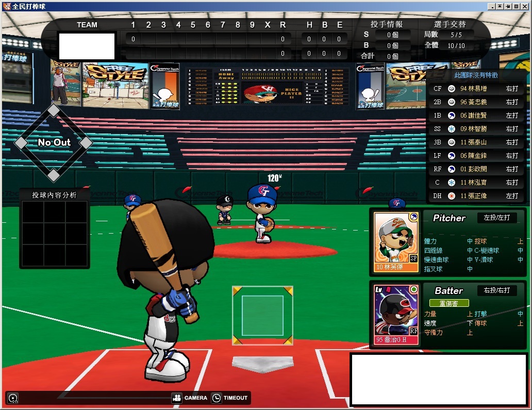Click batter card portrait 95 喬治G.H

396,315
